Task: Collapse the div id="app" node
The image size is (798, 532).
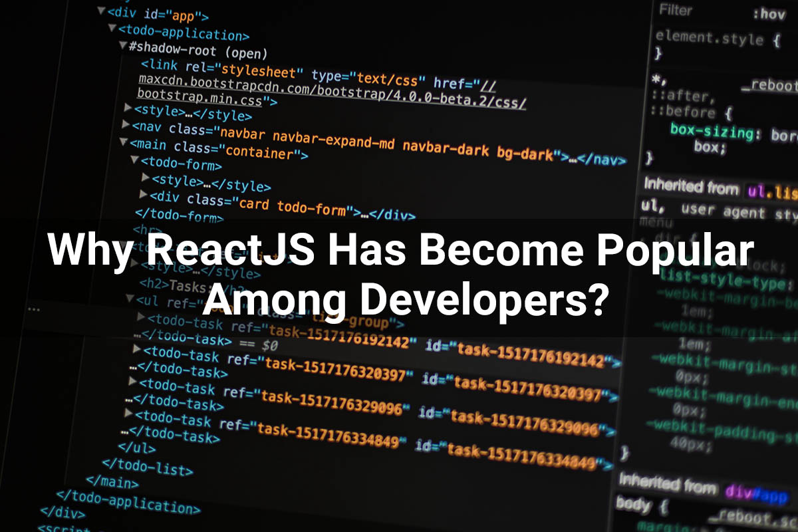Action: (100, 11)
